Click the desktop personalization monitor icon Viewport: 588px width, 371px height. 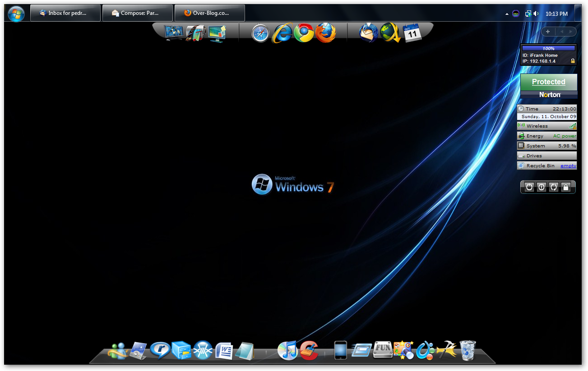point(217,34)
